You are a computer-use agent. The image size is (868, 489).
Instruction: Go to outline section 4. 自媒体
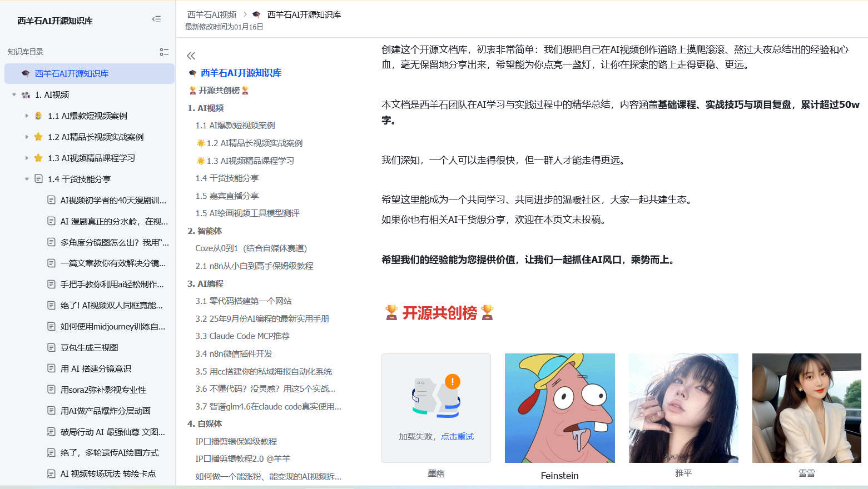(x=205, y=423)
